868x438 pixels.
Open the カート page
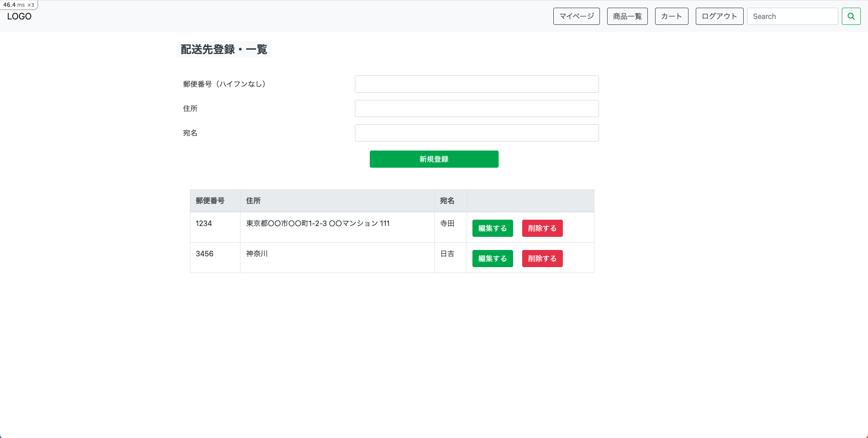pos(671,16)
